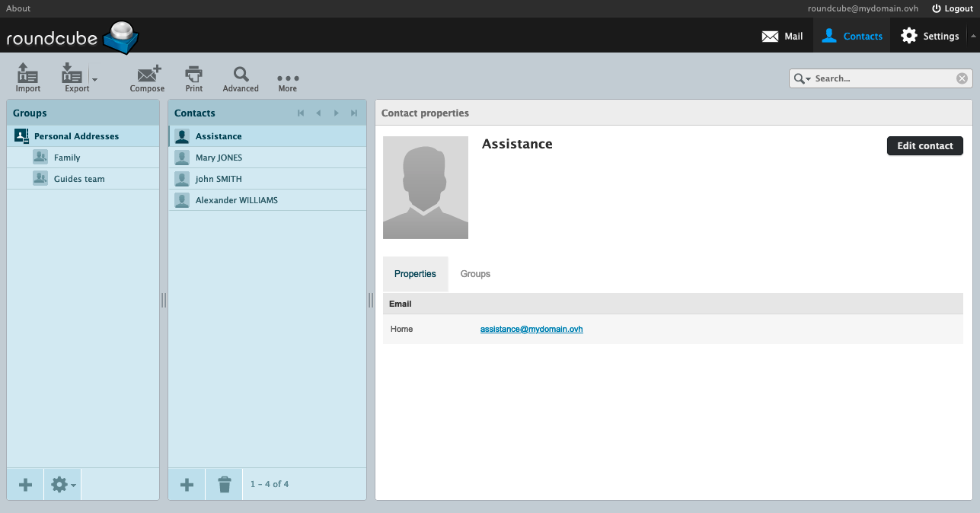Screen dimensions: 980x513
Task: Select the Guides team group
Action: [x=79, y=179]
